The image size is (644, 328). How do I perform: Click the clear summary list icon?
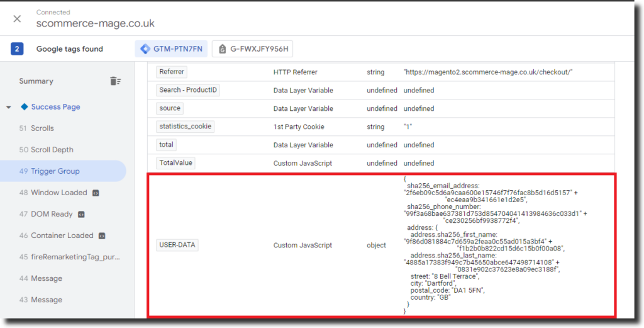click(x=116, y=81)
